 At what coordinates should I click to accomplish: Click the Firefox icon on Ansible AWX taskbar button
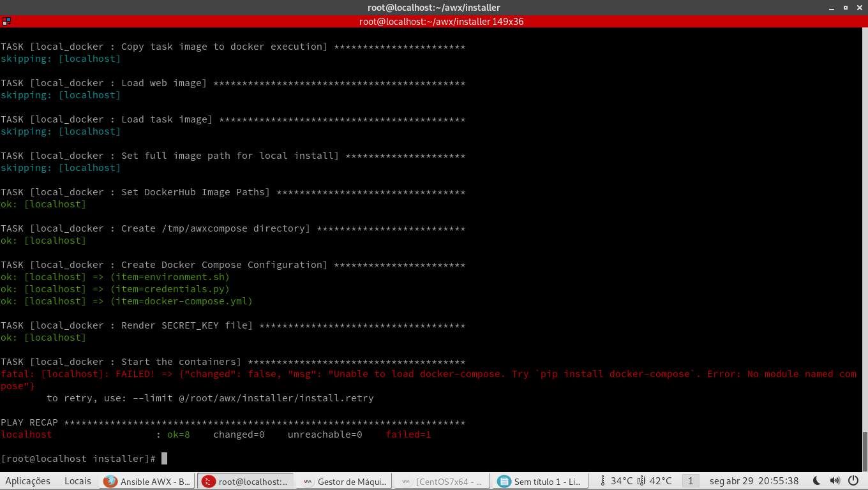110,482
